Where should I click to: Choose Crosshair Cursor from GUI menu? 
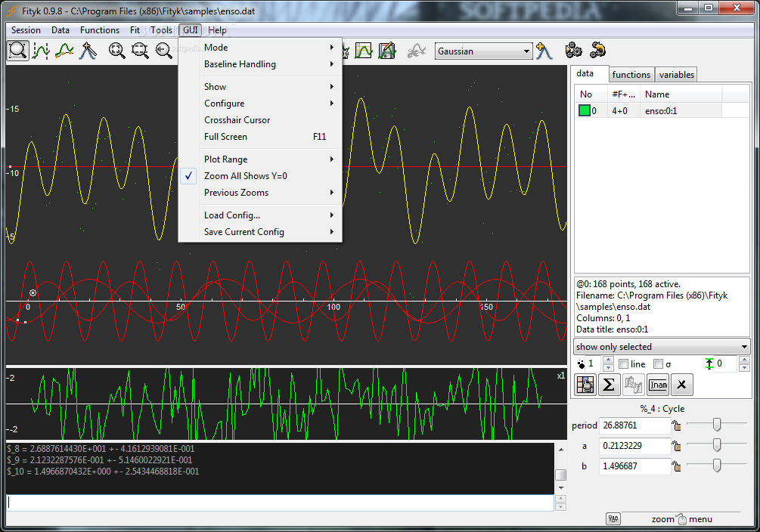(x=260, y=119)
